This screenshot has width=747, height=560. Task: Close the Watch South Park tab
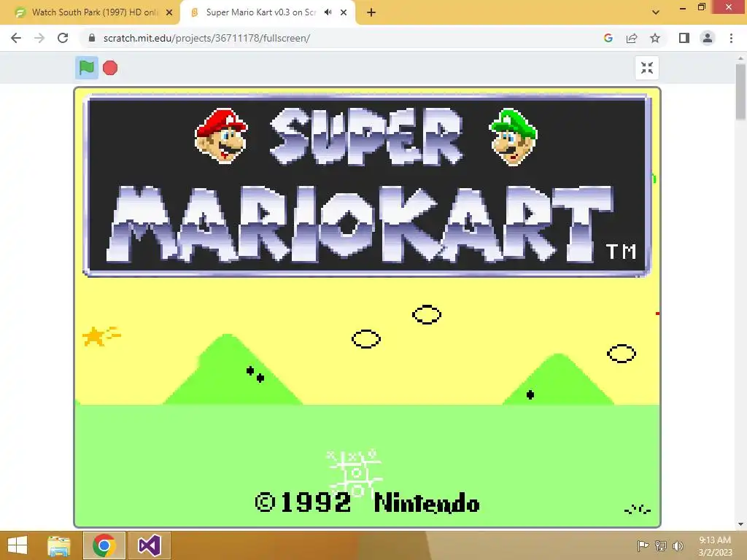169,12
